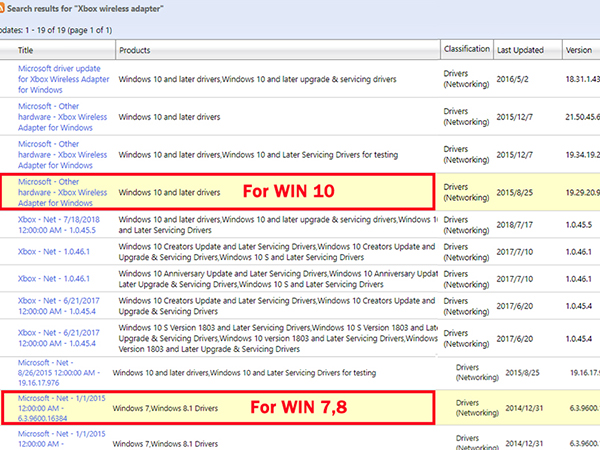The height and width of the screenshot is (450, 600).
Task: Sort results by the Title column header
Action: tap(26, 50)
